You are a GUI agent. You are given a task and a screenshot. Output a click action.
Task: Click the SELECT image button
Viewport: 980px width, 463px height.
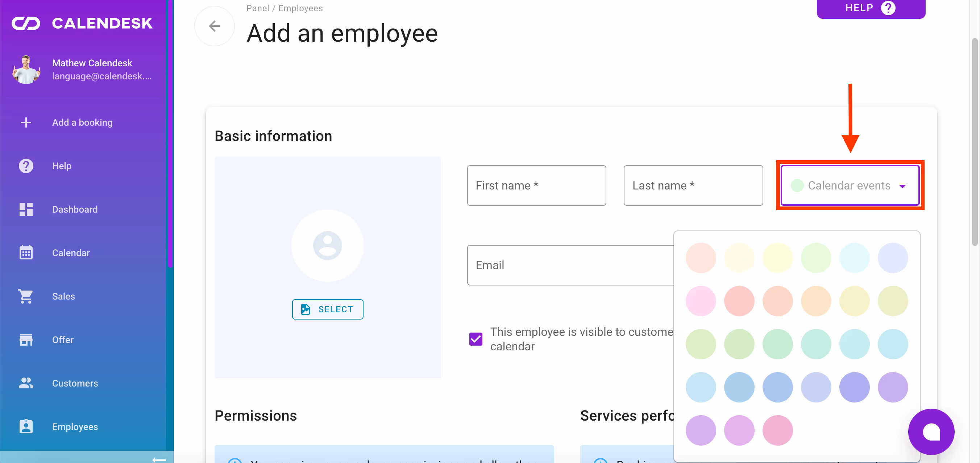point(327,309)
